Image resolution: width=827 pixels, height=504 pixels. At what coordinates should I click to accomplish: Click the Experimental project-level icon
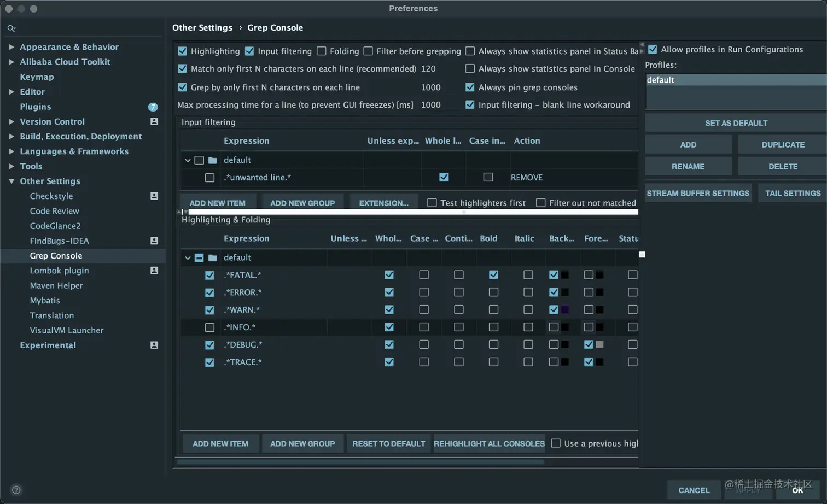click(154, 345)
